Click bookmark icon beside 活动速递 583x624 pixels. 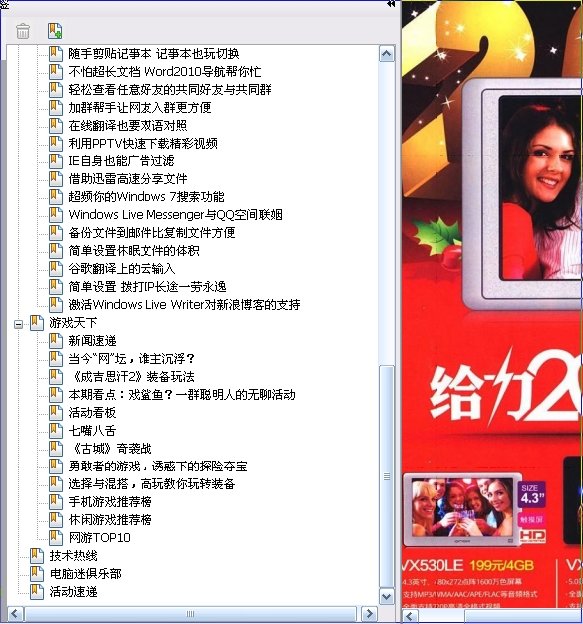pyautogui.click(x=37, y=591)
